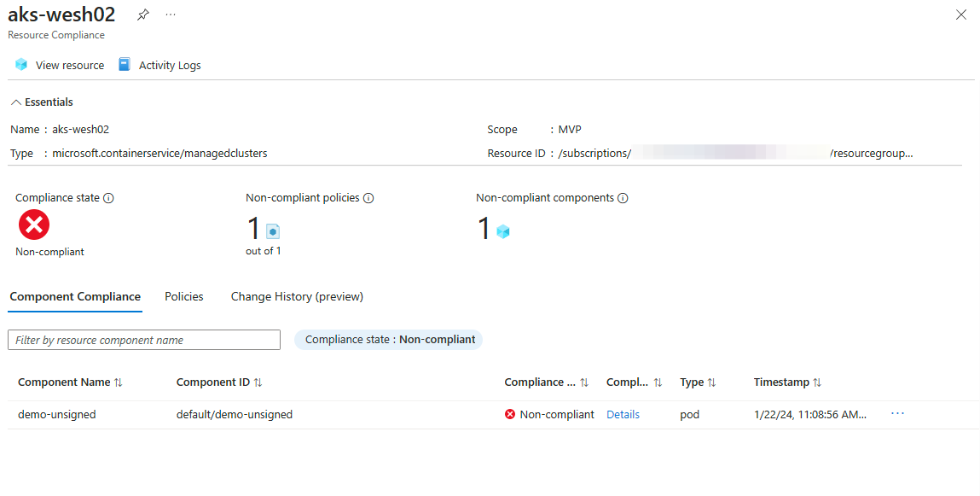The image size is (980, 496).
Task: Open View resource
Action: pos(60,65)
